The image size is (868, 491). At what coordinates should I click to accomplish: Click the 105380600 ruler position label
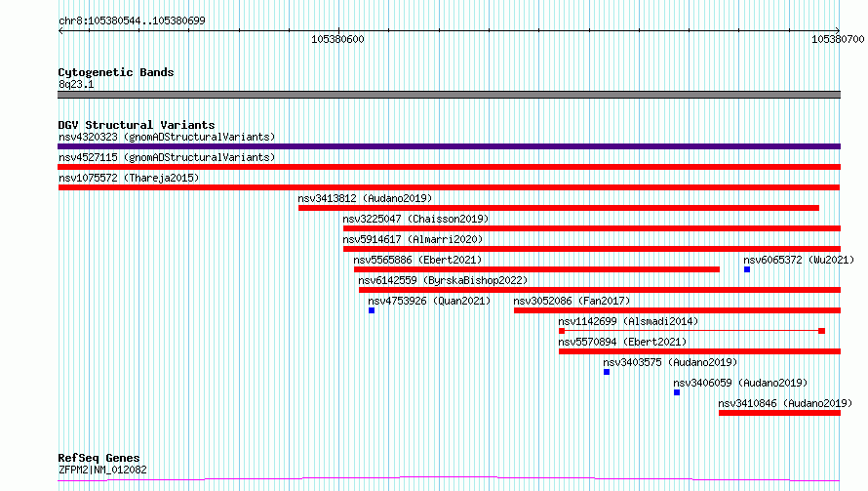tap(337, 39)
